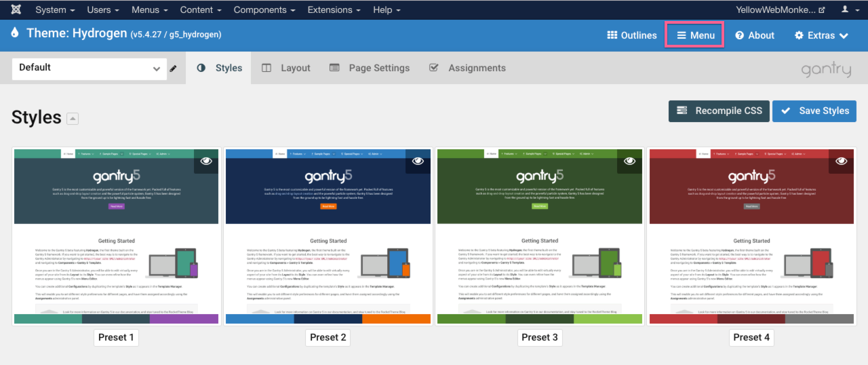The image size is (868, 365).
Task: Click the purple swatch under Preset 1
Action: coord(184,319)
